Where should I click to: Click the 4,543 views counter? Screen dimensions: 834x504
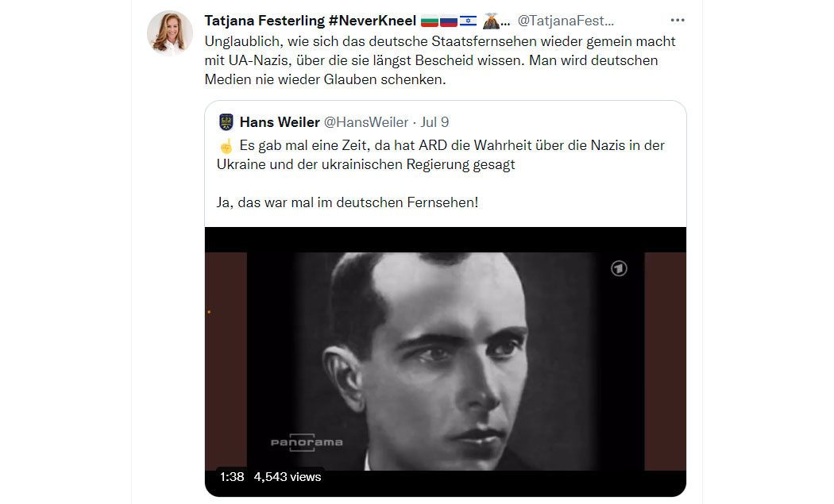[x=288, y=477]
